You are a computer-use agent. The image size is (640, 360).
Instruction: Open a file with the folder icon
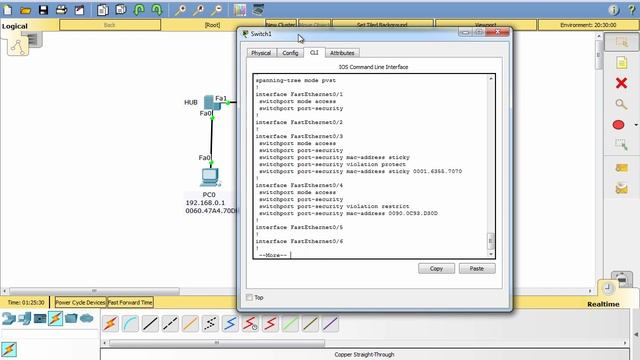pos(25,10)
